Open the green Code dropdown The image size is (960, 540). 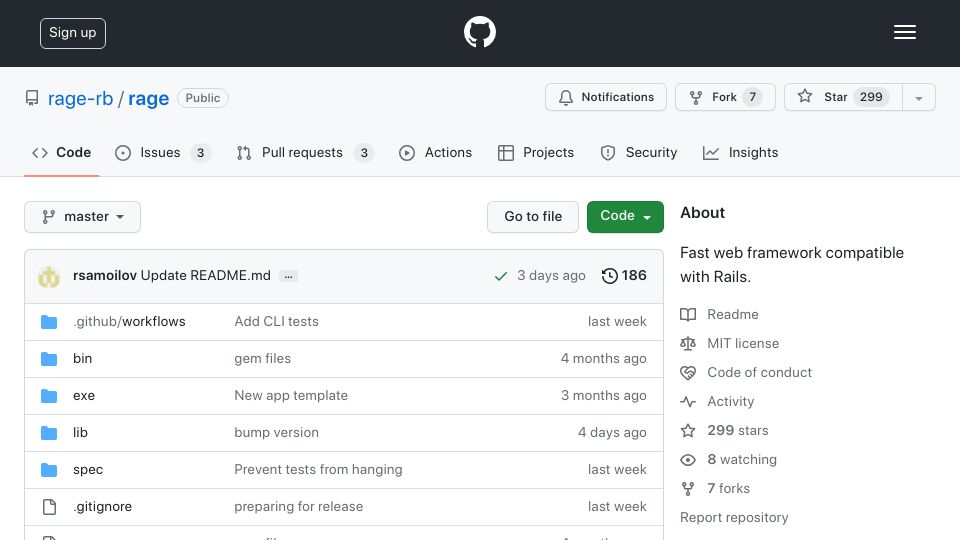[625, 217]
